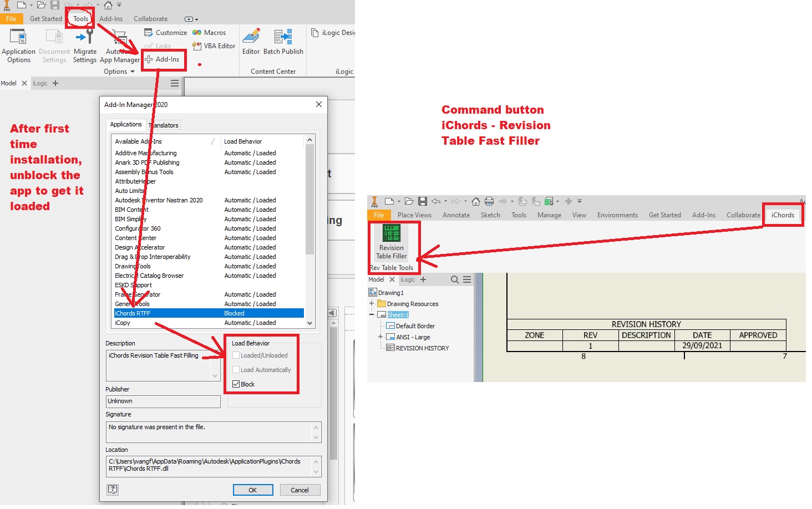The image size is (812, 509).
Task: Click the Add-Ins button in the Options panel
Action: 163,59
